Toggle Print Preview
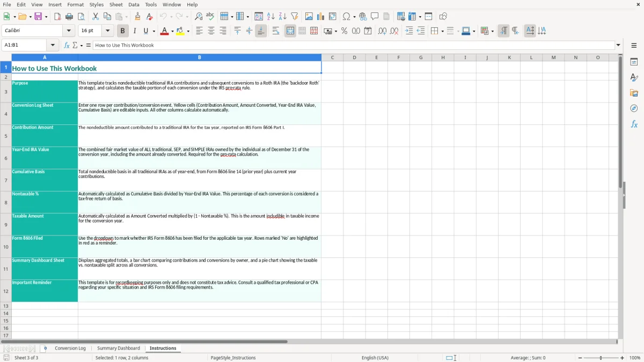This screenshot has height=362, width=644. (81, 17)
